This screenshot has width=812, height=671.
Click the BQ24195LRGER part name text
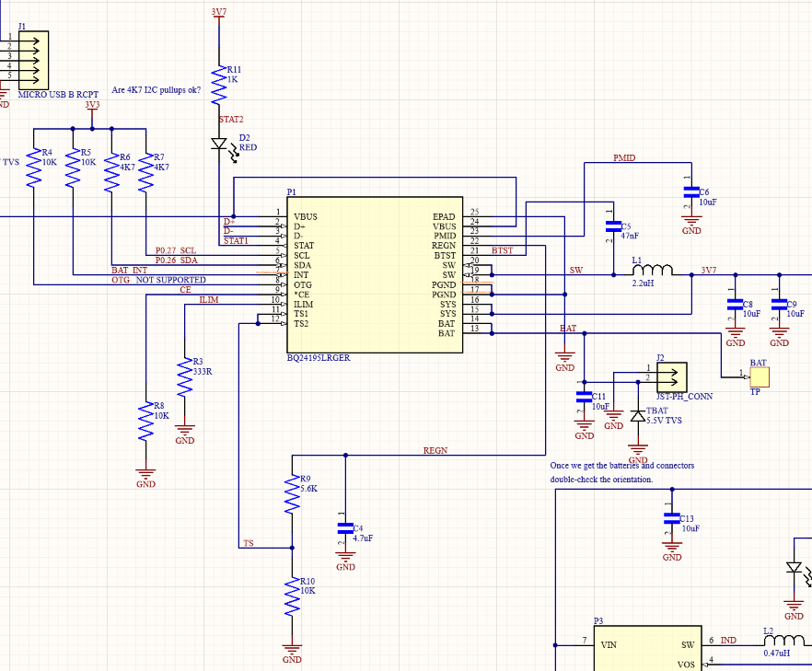(319, 358)
